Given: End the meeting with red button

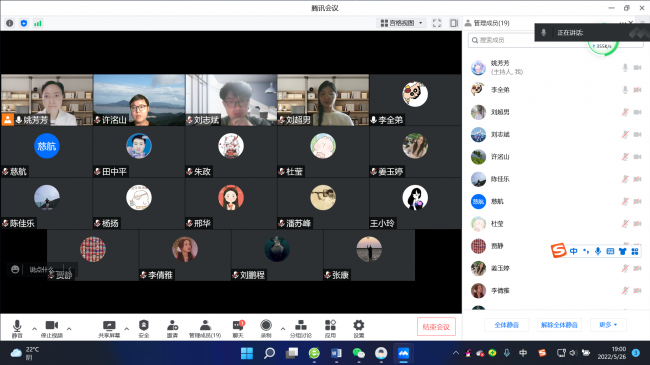Looking at the screenshot, I should coord(436,327).
